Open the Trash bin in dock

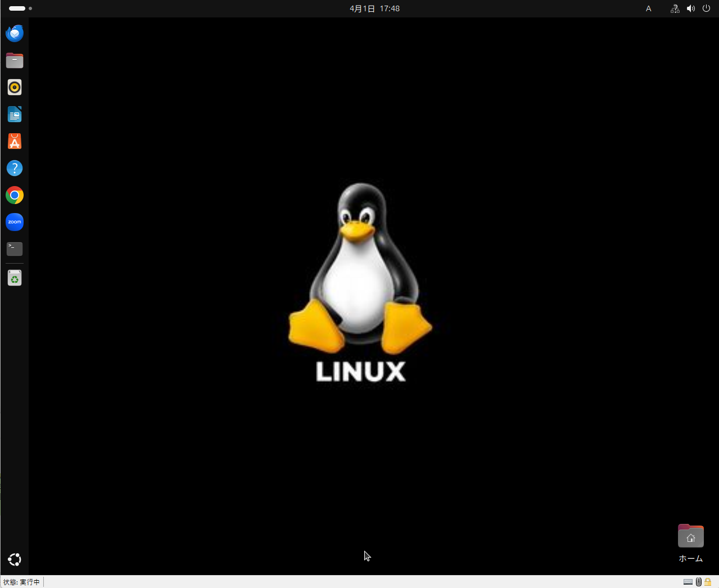[x=15, y=278]
